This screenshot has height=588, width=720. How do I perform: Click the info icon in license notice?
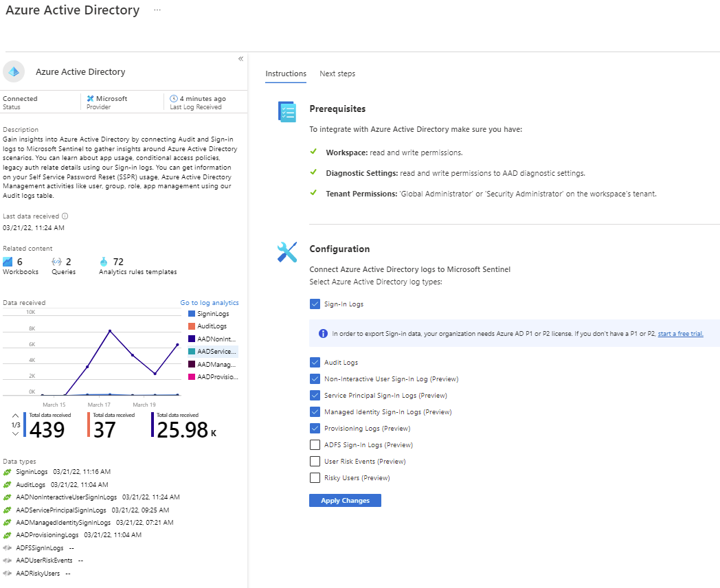[324, 333]
